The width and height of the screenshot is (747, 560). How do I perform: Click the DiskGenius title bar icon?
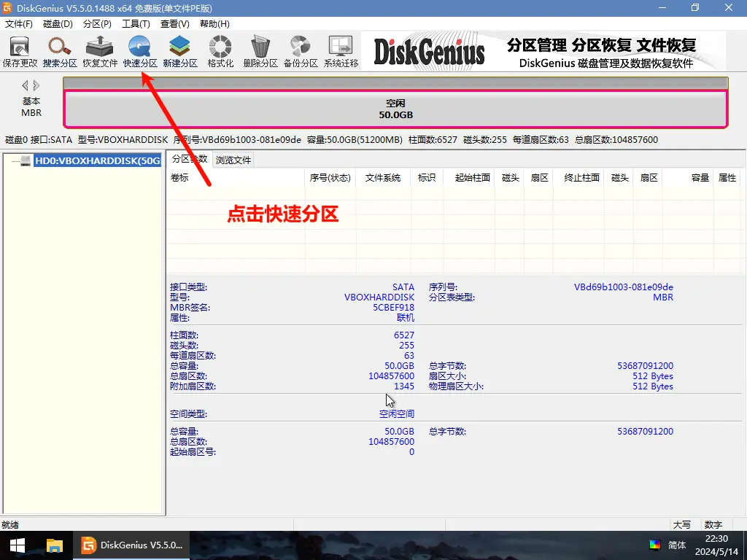(7, 8)
